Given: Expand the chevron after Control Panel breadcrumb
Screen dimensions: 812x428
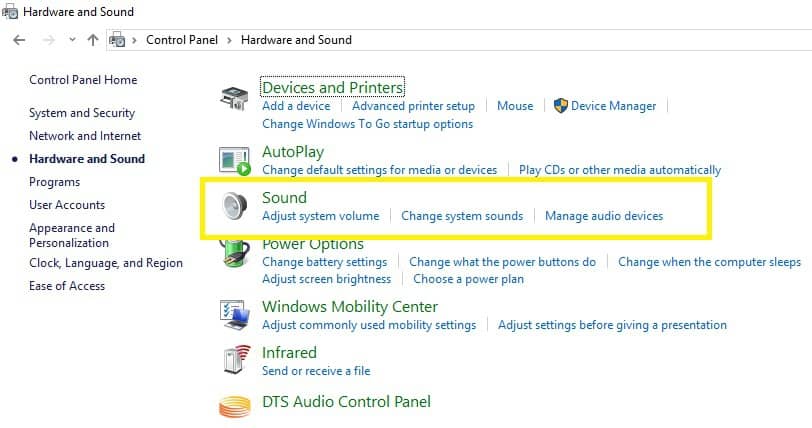Looking at the screenshot, I should (229, 40).
